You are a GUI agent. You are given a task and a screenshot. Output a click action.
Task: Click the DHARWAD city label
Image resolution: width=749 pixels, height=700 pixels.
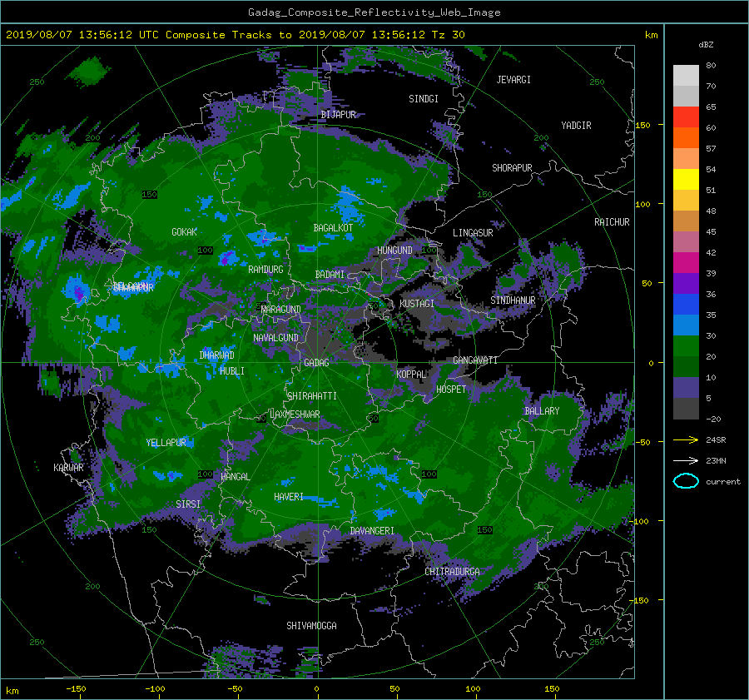(217, 355)
